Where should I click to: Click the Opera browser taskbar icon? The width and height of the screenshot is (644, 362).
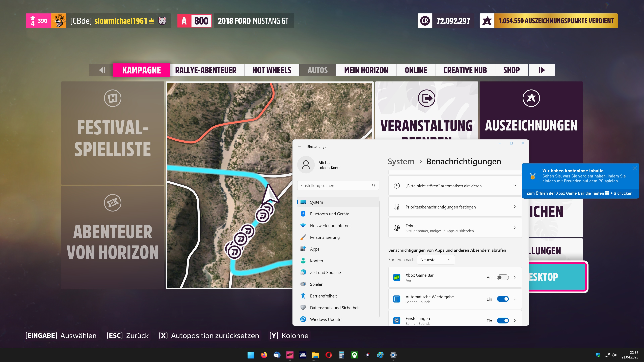point(329,355)
